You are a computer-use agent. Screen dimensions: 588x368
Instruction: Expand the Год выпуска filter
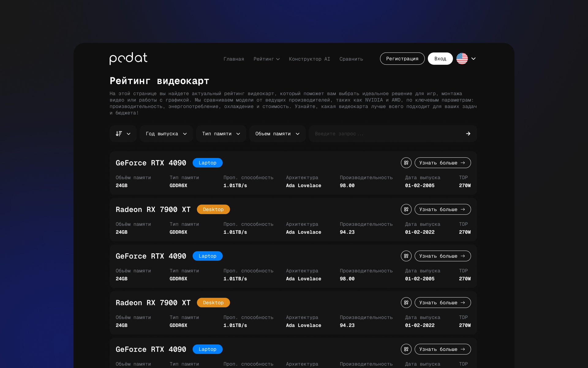tap(166, 134)
